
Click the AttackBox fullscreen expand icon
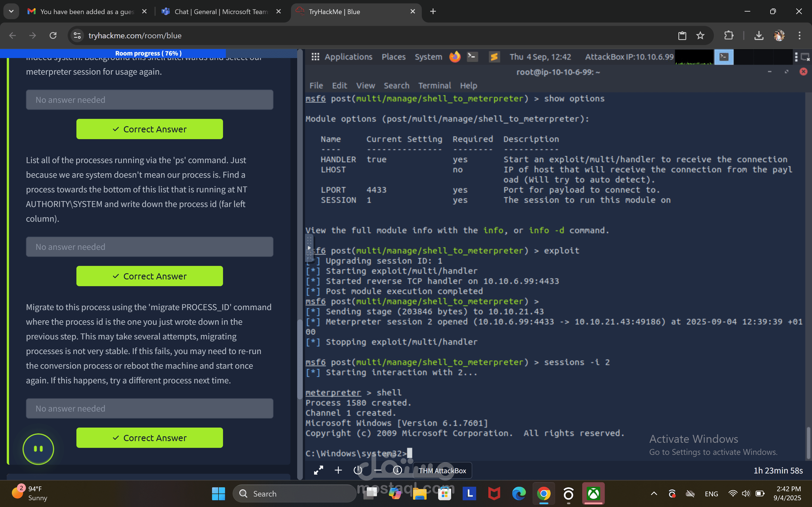pyautogui.click(x=318, y=470)
